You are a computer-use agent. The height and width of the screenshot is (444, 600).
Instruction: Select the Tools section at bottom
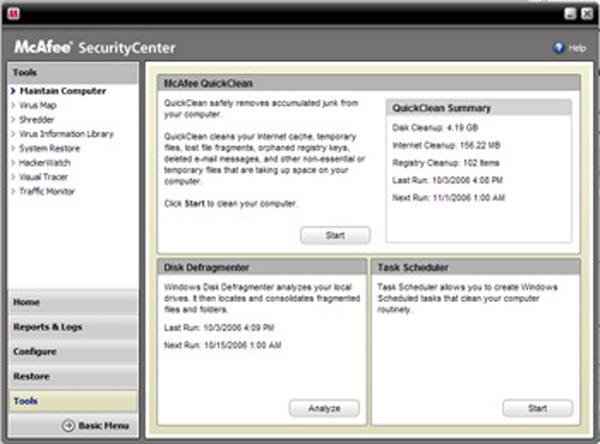click(73, 401)
